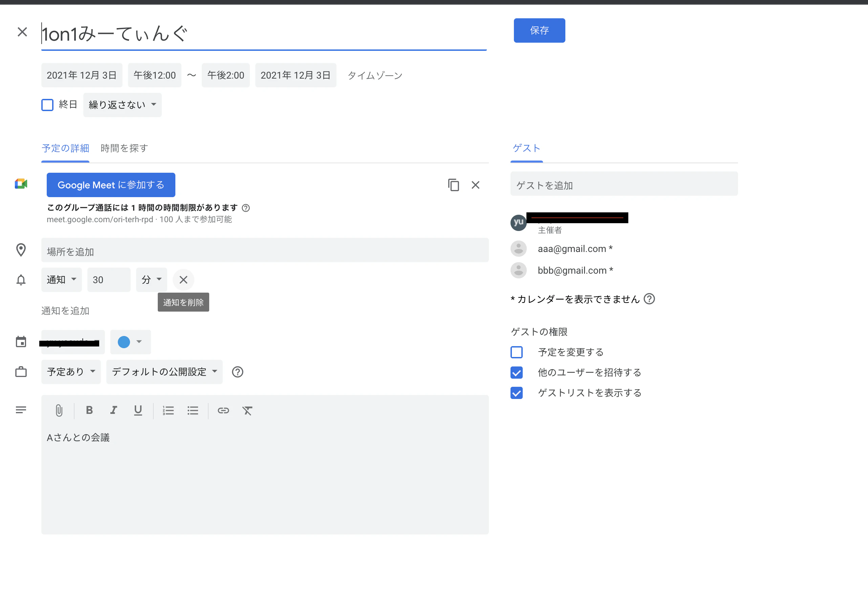Screen dimensions: 868x590
Task: Open help for visibility settings
Action: (238, 372)
